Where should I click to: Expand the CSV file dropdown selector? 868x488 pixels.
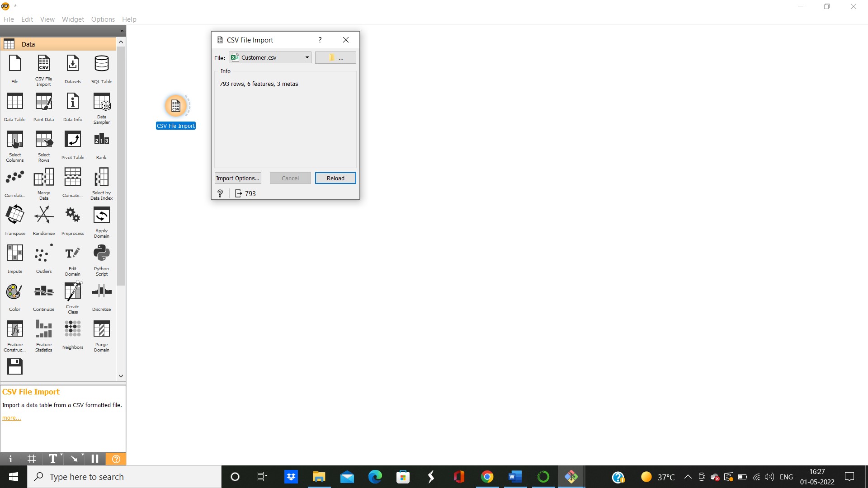click(x=306, y=58)
